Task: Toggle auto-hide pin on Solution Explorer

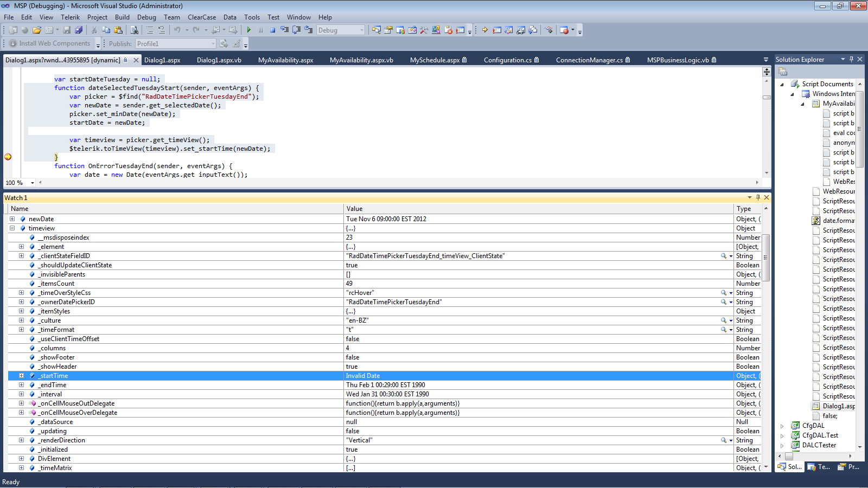Action: [x=851, y=59]
